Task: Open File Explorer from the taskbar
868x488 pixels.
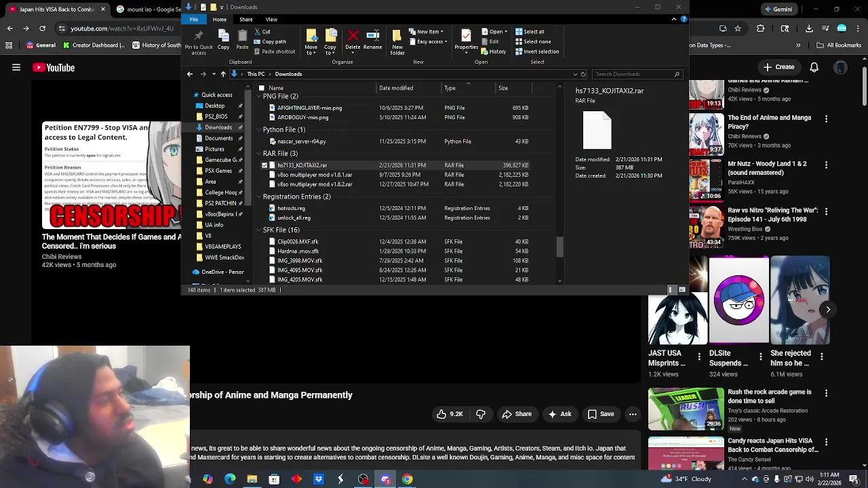Action: tap(252, 479)
